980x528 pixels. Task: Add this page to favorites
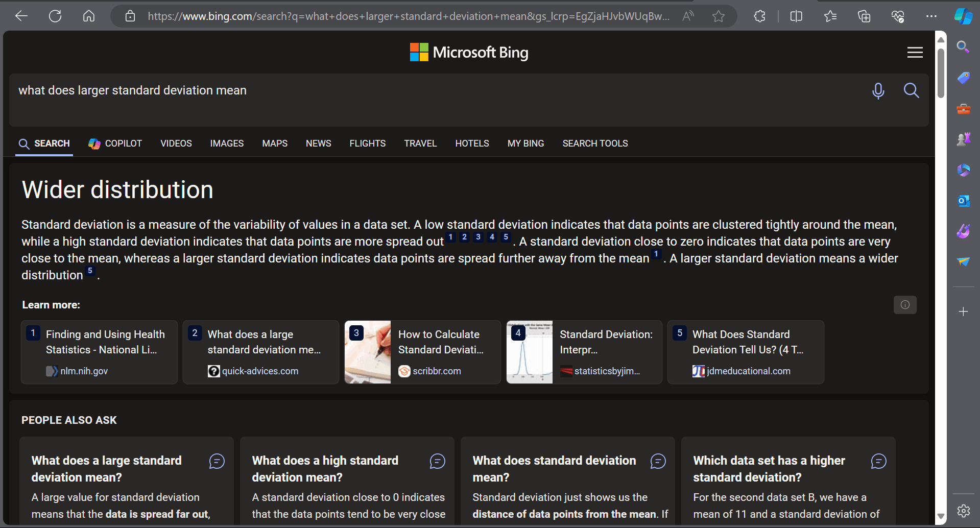718,16
